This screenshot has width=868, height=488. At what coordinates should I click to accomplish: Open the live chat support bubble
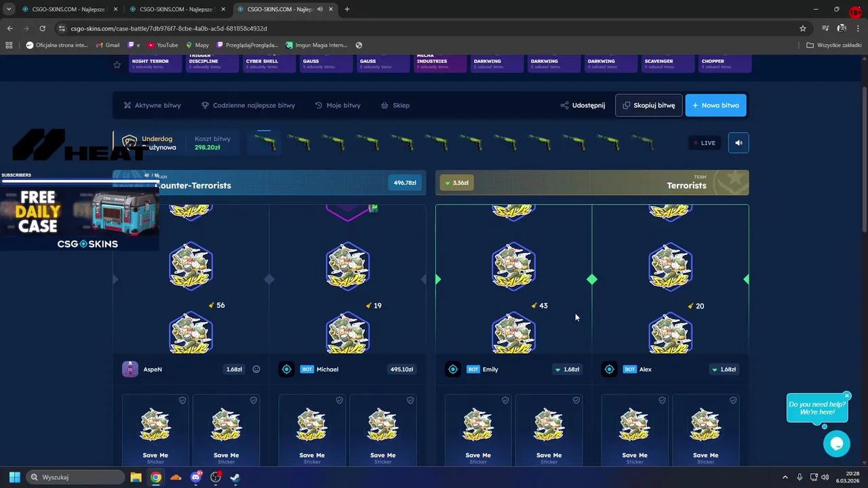[x=836, y=444]
